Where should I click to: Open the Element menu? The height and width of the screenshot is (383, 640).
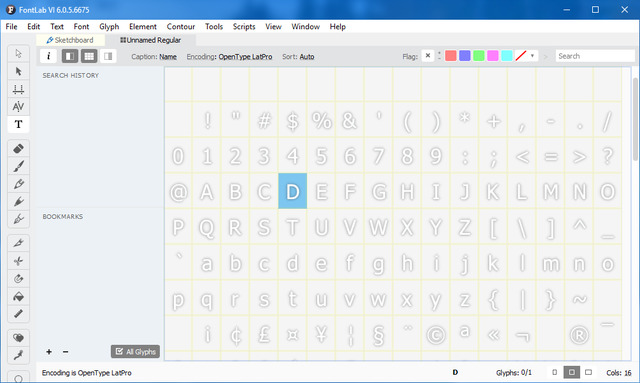[x=143, y=27]
